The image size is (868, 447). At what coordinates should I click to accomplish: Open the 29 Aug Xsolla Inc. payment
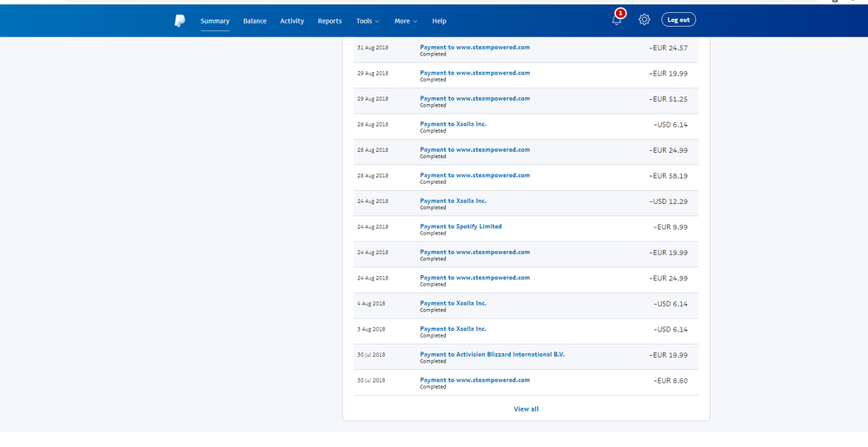point(453,124)
